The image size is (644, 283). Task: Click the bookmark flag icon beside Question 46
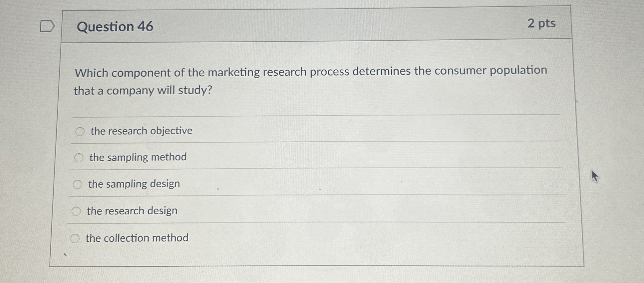pyautogui.click(x=47, y=26)
